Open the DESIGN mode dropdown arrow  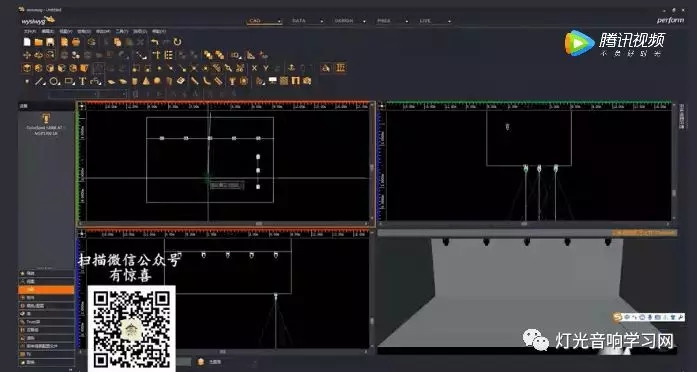pos(364,21)
